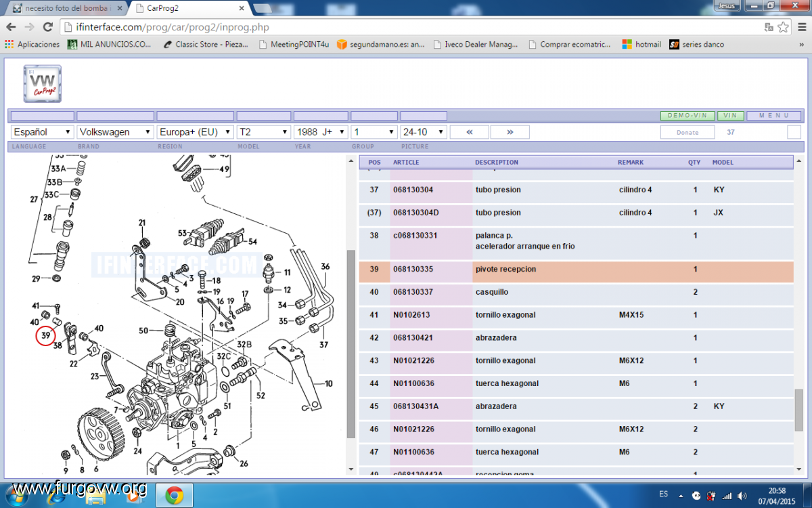Open the MENU button

pos(774,116)
